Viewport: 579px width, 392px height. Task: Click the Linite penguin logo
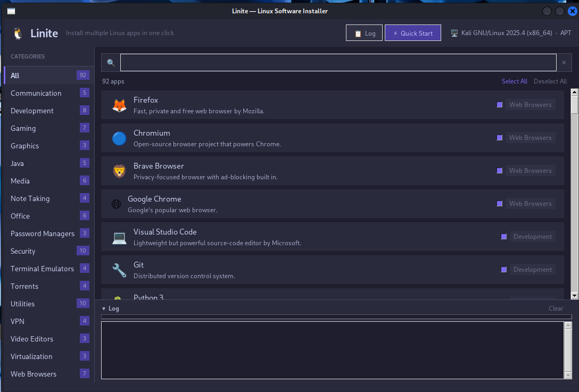point(18,33)
